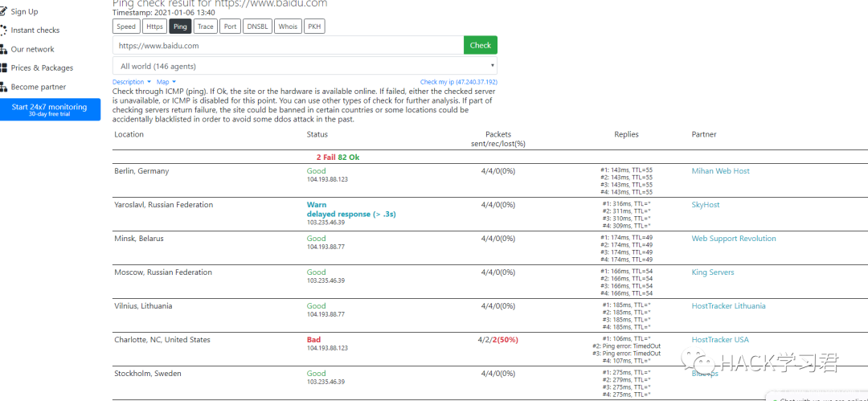Click the Timestamp 2021-01-06 13:40 text

164,12
